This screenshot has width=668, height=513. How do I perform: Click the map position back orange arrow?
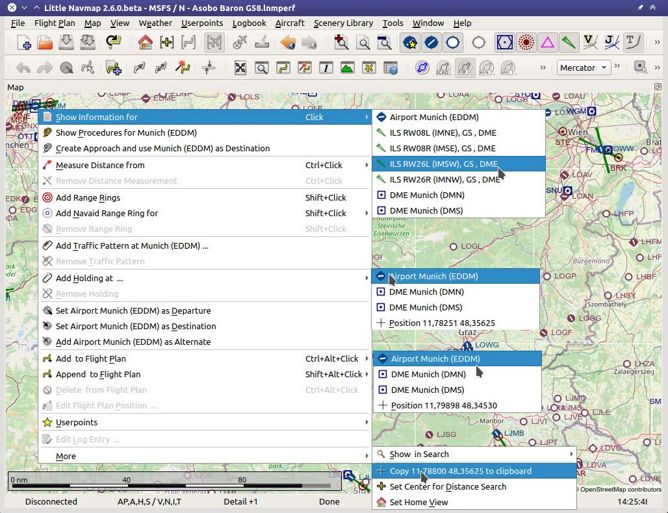point(288,43)
